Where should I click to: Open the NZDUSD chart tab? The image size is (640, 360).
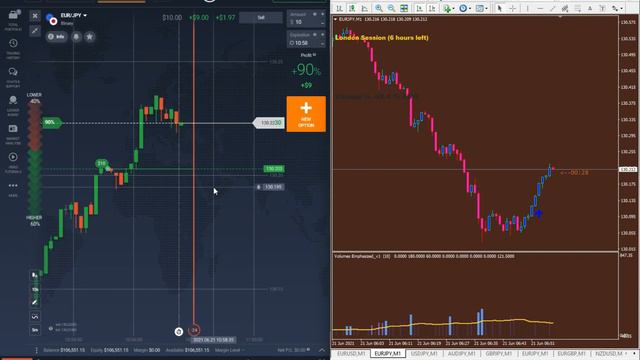(x=609, y=353)
